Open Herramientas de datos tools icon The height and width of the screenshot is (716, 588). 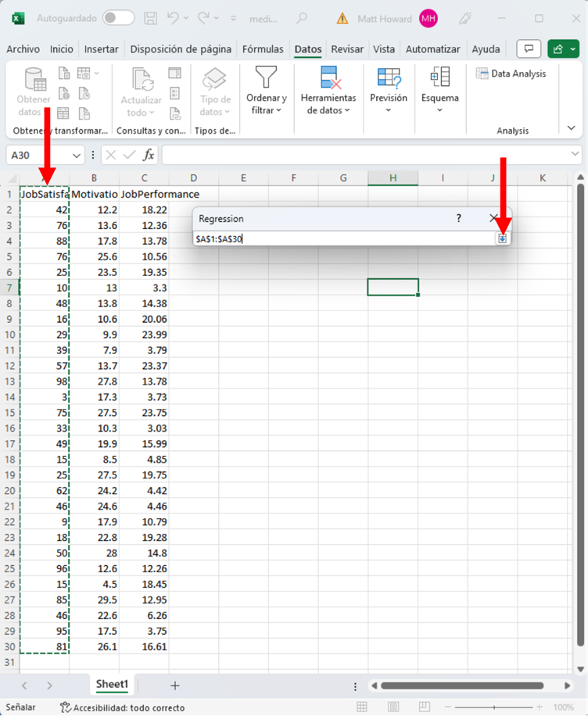pyautogui.click(x=328, y=78)
